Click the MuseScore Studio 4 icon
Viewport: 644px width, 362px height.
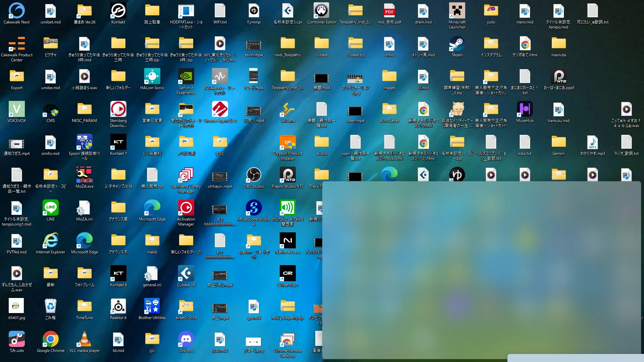254,208
